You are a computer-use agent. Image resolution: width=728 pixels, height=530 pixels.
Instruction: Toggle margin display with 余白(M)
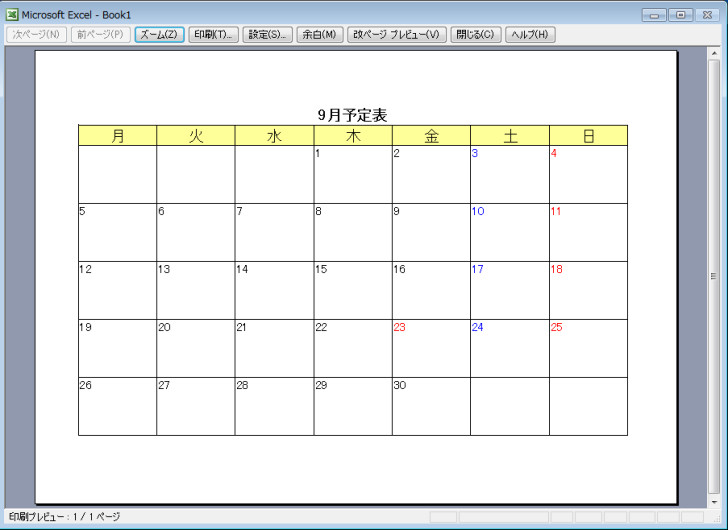319,35
